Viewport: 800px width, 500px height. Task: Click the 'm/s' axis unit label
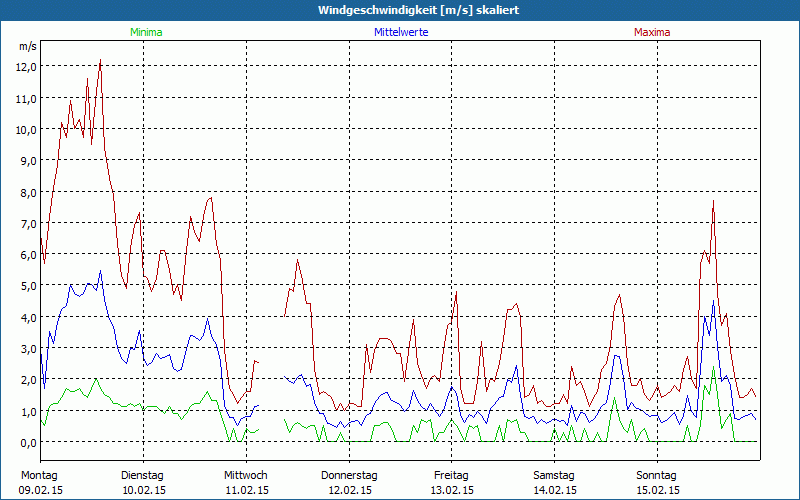(x=28, y=46)
